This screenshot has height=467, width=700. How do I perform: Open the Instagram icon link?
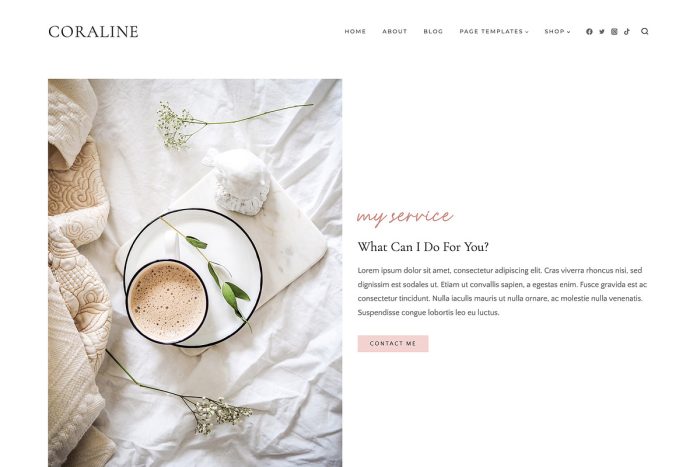pyautogui.click(x=614, y=32)
